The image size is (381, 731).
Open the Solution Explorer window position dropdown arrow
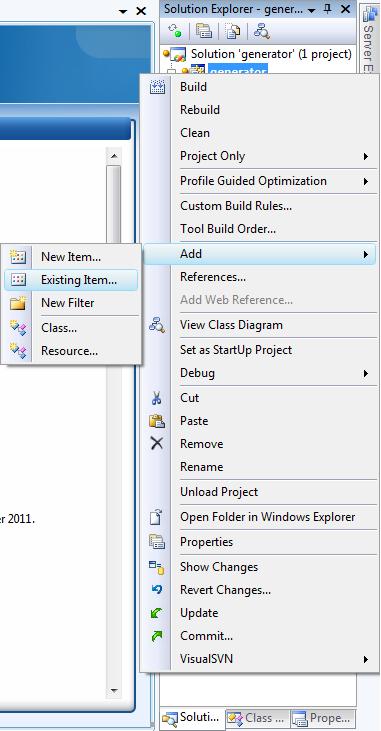tap(312, 10)
